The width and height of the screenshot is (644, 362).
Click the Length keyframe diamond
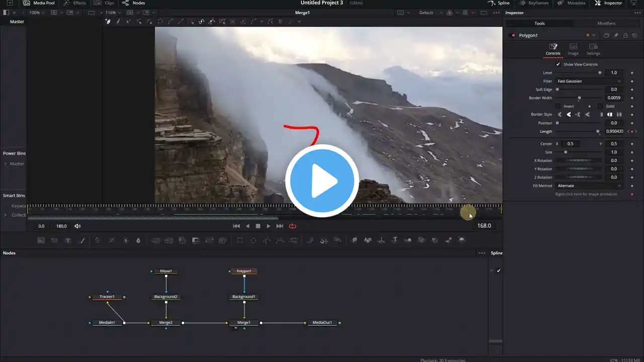tap(632, 132)
